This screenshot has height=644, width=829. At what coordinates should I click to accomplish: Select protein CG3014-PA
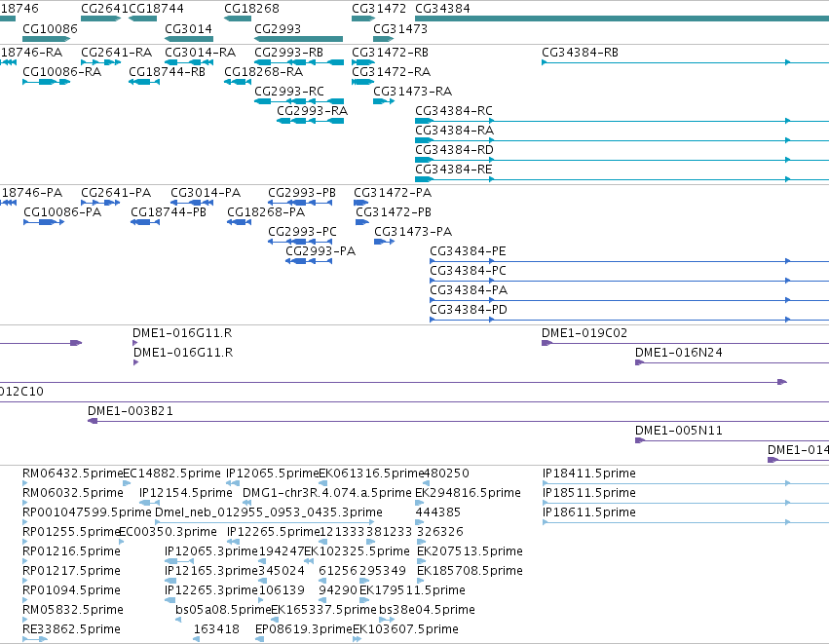[192, 203]
